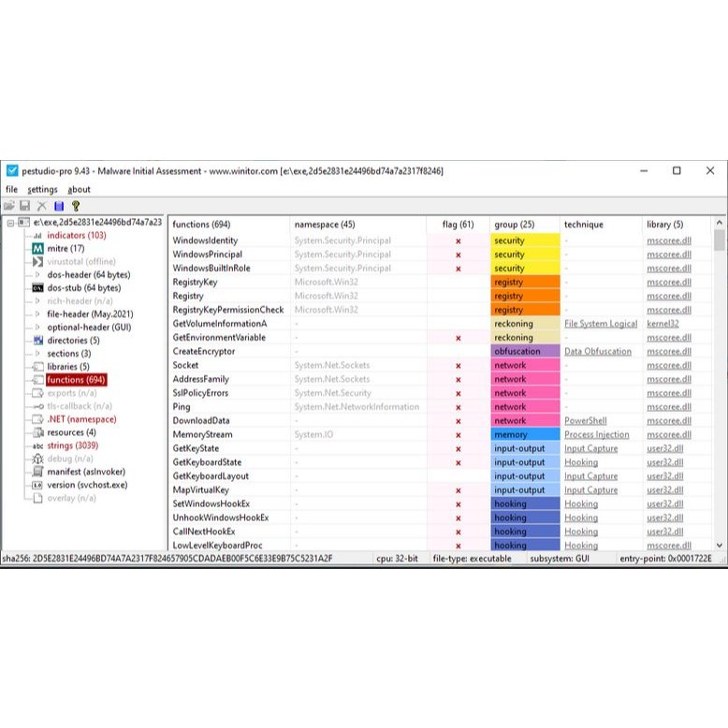Click the scrollbar up arrow
The width and height of the screenshot is (728, 728).
coord(720,223)
